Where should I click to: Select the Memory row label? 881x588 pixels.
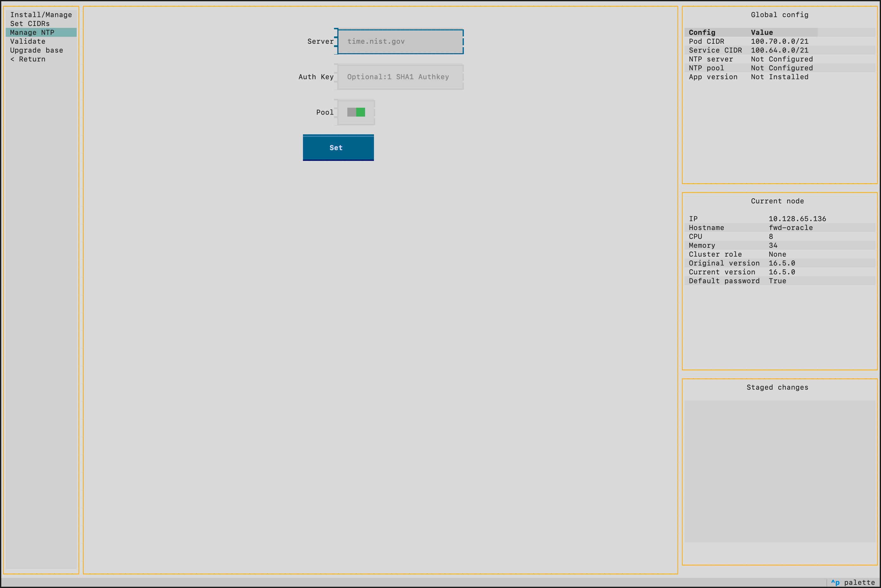[x=702, y=245]
